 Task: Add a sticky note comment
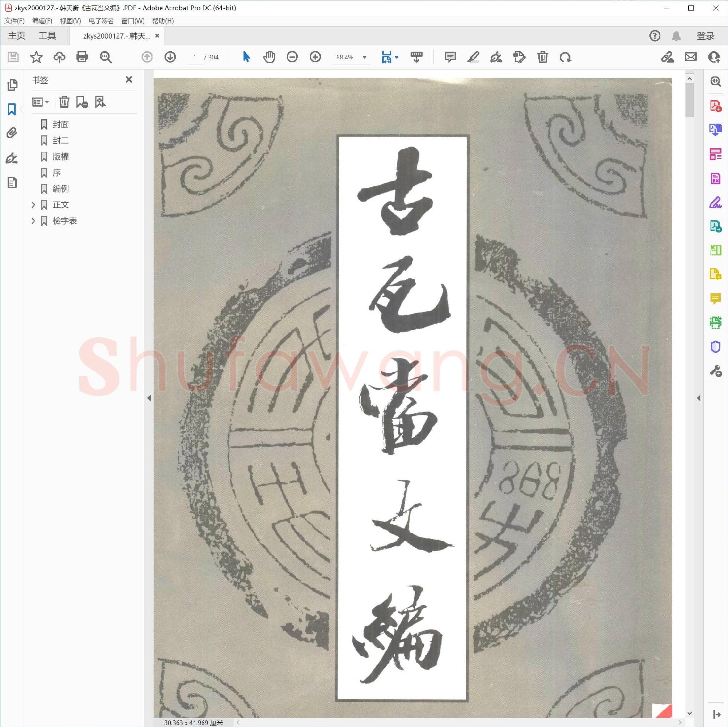450,57
